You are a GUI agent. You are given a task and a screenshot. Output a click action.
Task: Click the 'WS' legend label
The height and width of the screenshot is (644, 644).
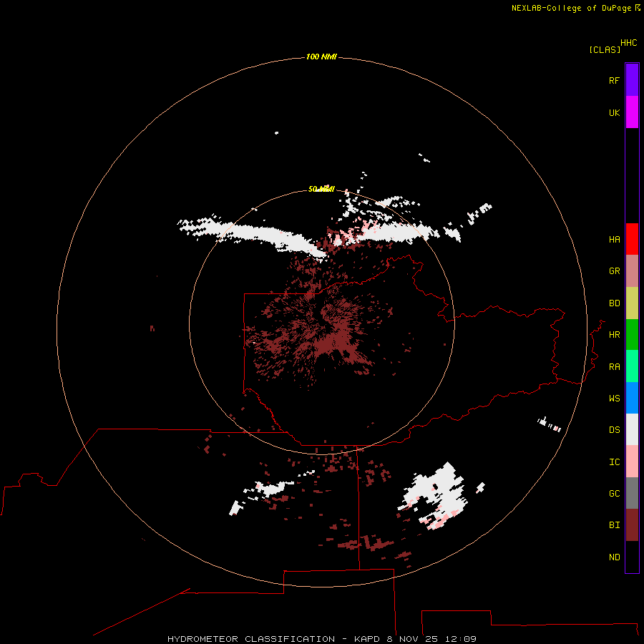pyautogui.click(x=614, y=399)
